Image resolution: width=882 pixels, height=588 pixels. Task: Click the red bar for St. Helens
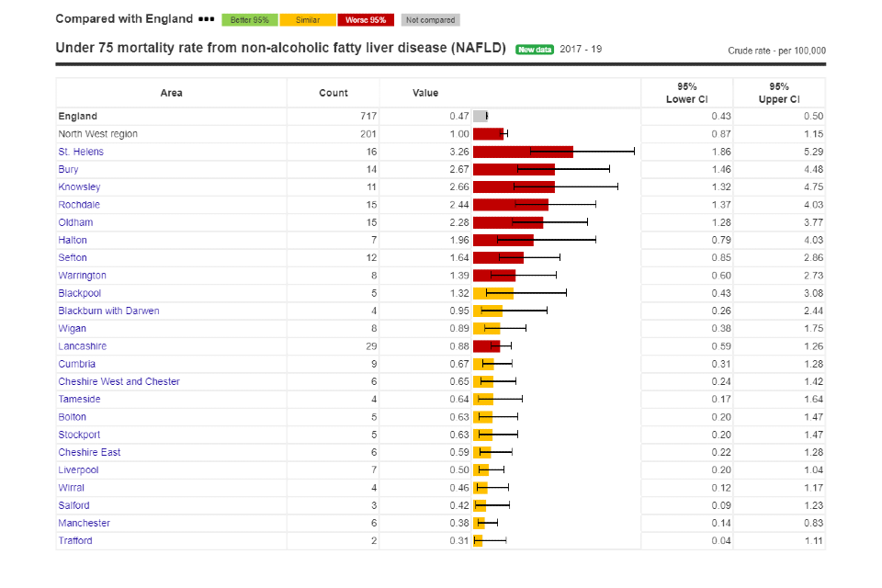click(522, 152)
